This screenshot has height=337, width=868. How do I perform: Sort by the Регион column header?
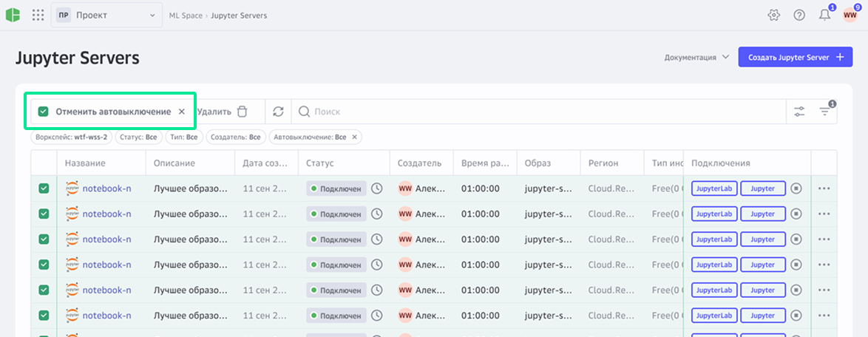click(603, 163)
